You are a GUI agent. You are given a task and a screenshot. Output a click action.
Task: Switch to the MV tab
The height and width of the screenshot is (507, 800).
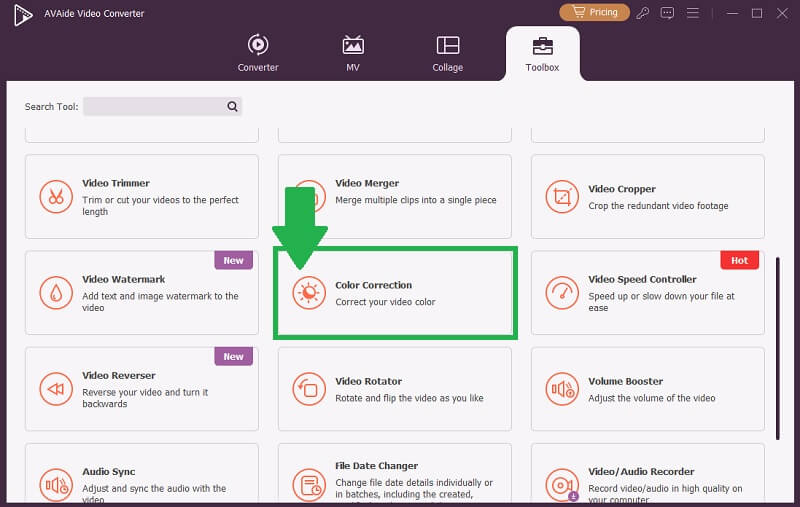click(353, 54)
